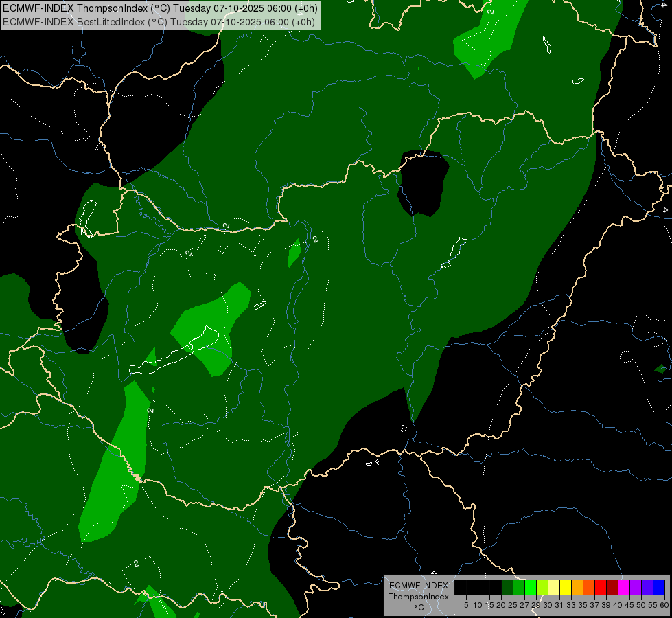Select the blue 55–60 legend swatch
Image resolution: width=672 pixels, height=618 pixels.
pos(660,587)
